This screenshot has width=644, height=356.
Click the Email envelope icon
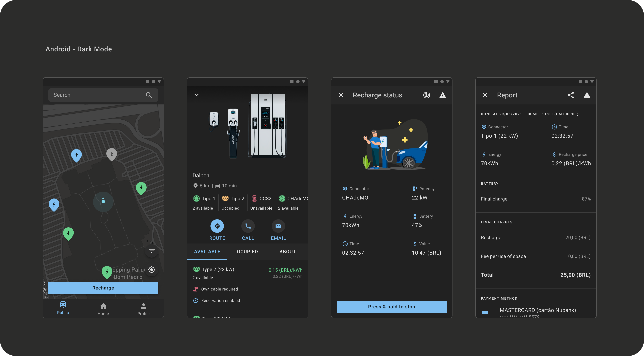point(278,226)
